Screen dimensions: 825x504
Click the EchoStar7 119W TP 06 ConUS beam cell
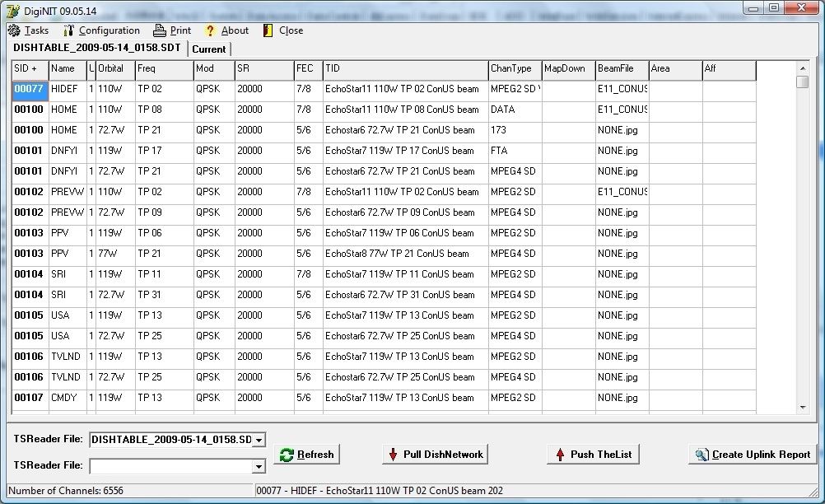tap(406, 234)
